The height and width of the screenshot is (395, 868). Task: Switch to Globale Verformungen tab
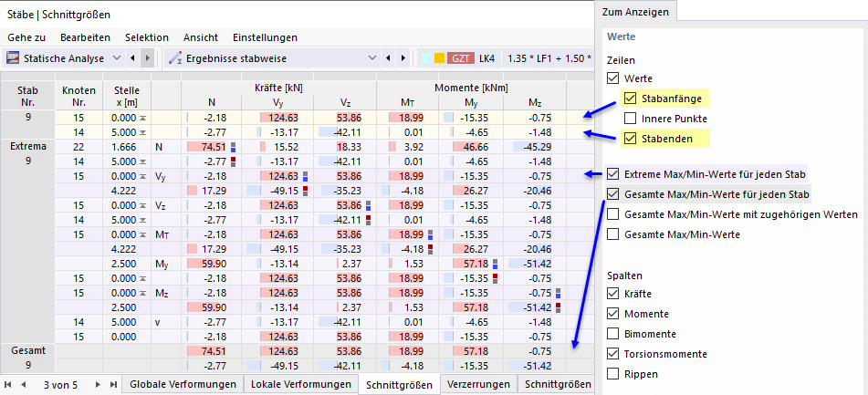(x=183, y=384)
